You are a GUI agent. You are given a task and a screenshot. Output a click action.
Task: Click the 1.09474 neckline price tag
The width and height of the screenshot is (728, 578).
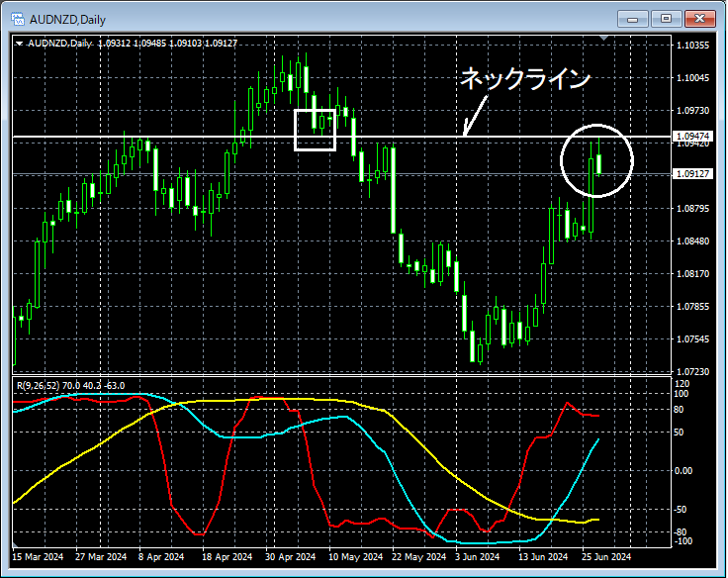[692, 137]
